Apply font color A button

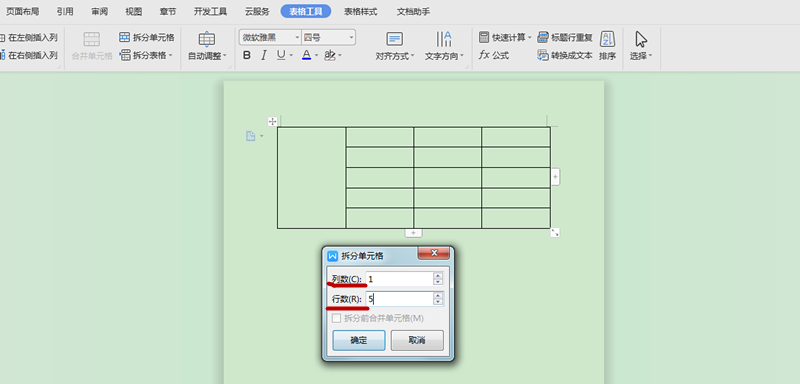(x=306, y=55)
